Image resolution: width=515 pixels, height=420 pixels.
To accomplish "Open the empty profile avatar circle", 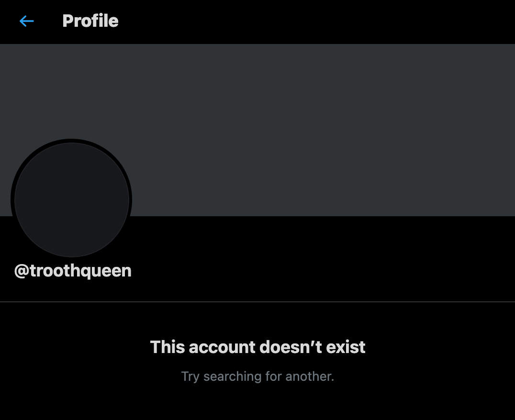I will (x=71, y=199).
